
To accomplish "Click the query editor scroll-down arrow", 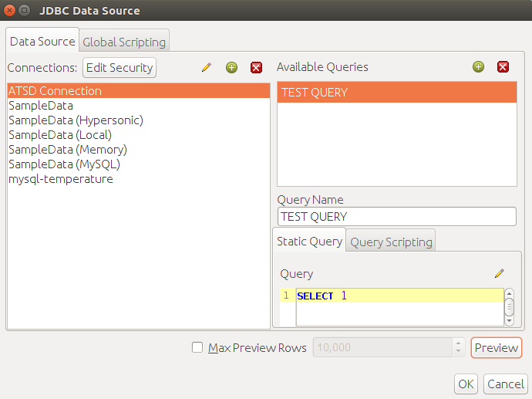I will click(x=509, y=321).
